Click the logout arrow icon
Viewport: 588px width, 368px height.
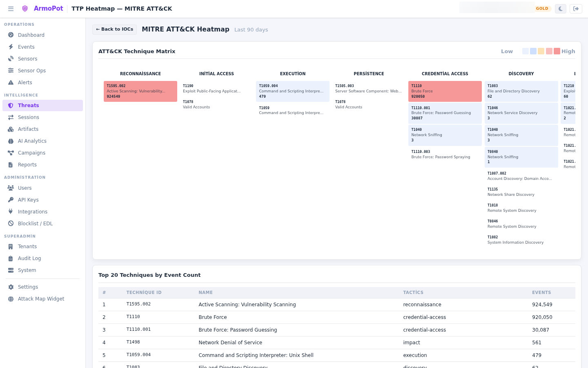(x=576, y=9)
